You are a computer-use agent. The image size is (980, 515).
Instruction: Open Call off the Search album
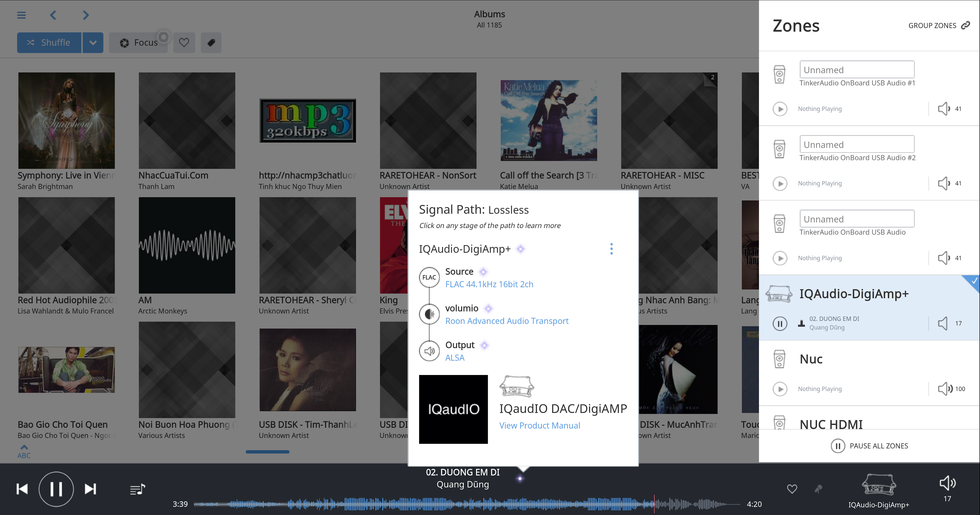point(549,120)
